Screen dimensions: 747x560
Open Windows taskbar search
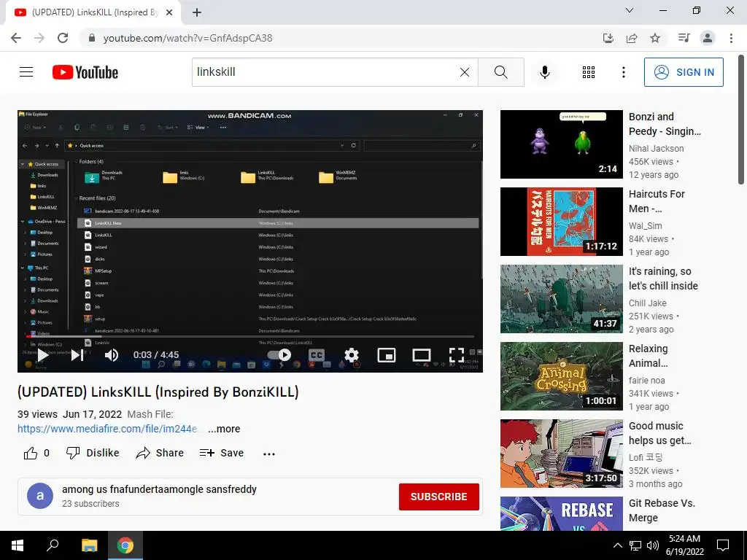tap(52, 545)
